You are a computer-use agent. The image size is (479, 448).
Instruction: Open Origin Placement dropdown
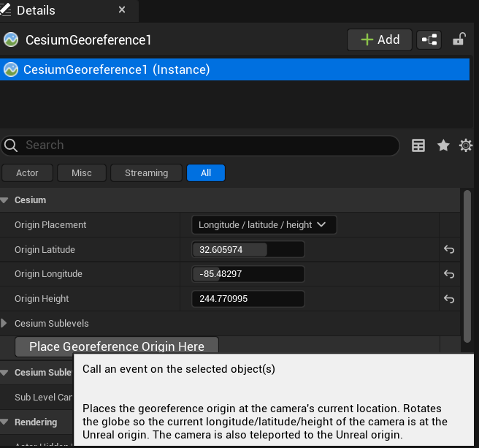click(x=264, y=225)
